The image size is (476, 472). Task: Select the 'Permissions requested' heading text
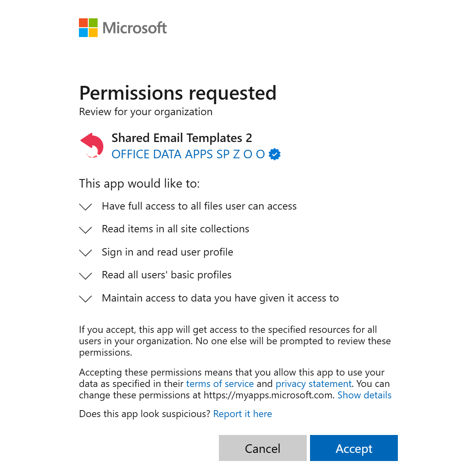[178, 93]
